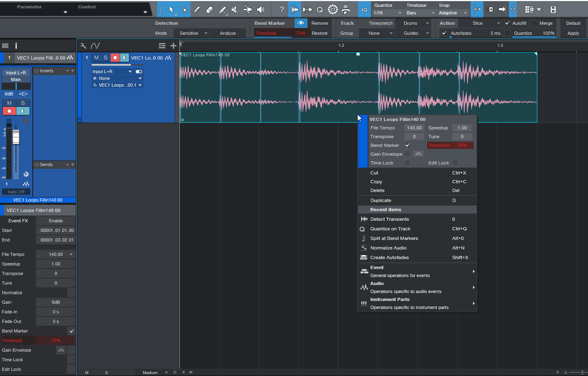Open the video player film icon
The height and width of the screenshot is (376, 588).
point(553,10)
